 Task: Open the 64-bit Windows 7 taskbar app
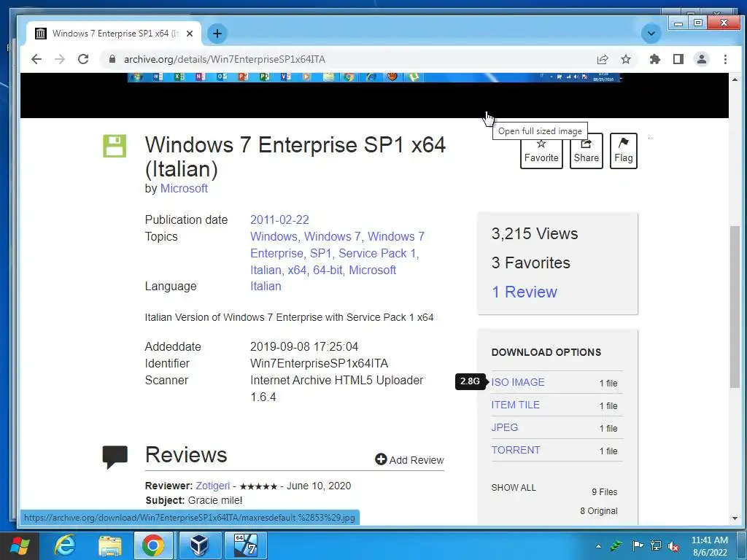(246, 545)
